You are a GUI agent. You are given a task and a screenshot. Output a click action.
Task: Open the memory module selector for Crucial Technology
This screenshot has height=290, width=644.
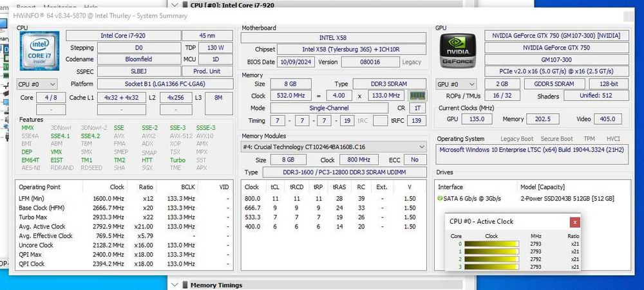tap(334, 147)
